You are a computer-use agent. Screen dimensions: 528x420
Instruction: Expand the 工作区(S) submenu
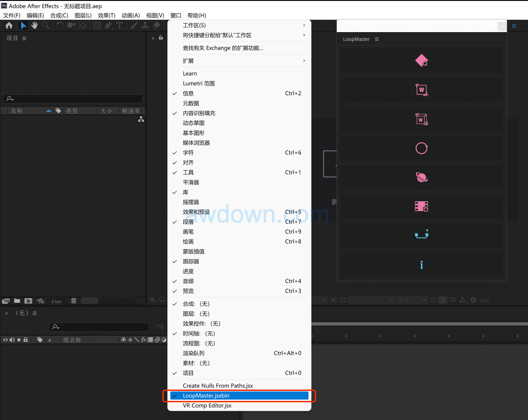coord(194,25)
